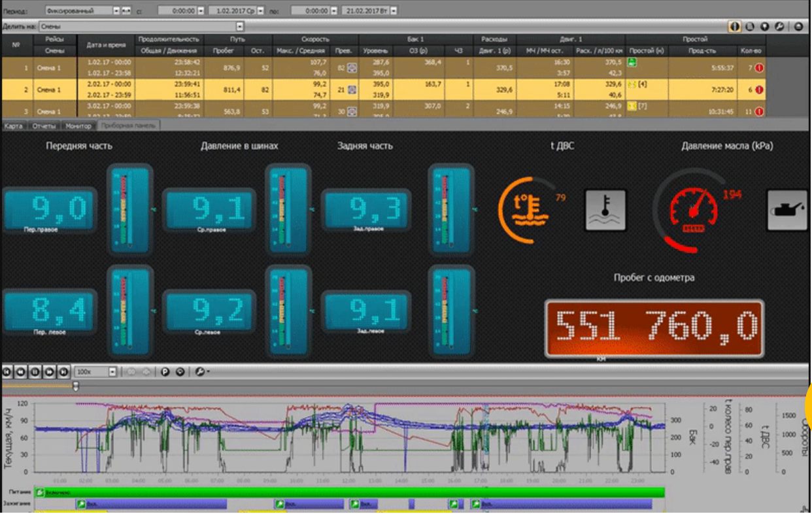Click the round icon right of P button

[179, 371]
